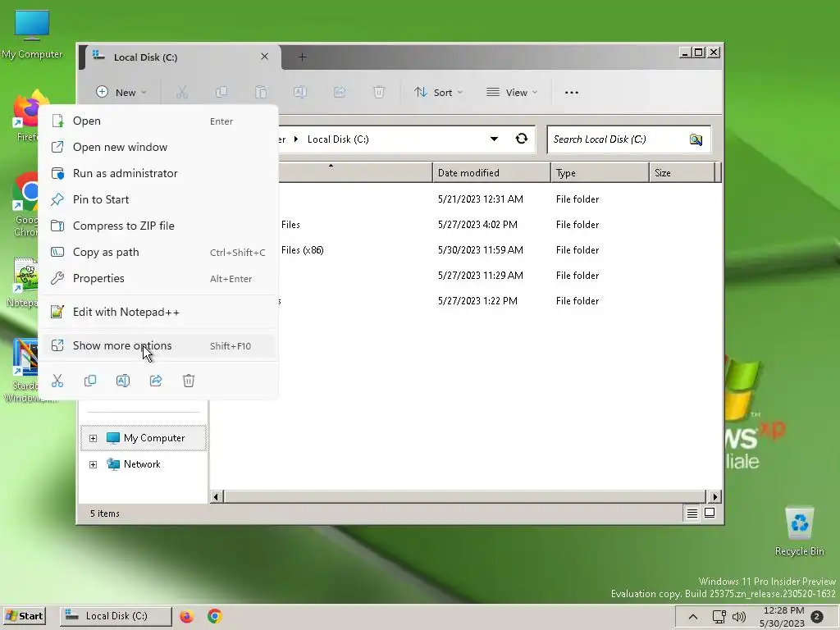Choose Compress to ZIP file
The image size is (840, 630).
point(159,226)
